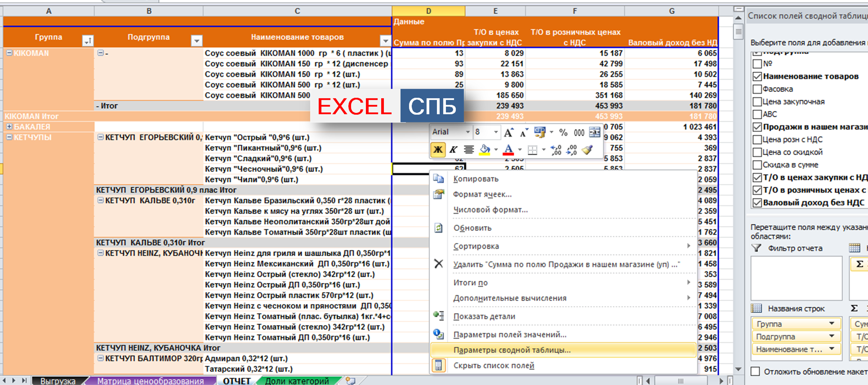Click the center alignment icon

[x=469, y=150]
